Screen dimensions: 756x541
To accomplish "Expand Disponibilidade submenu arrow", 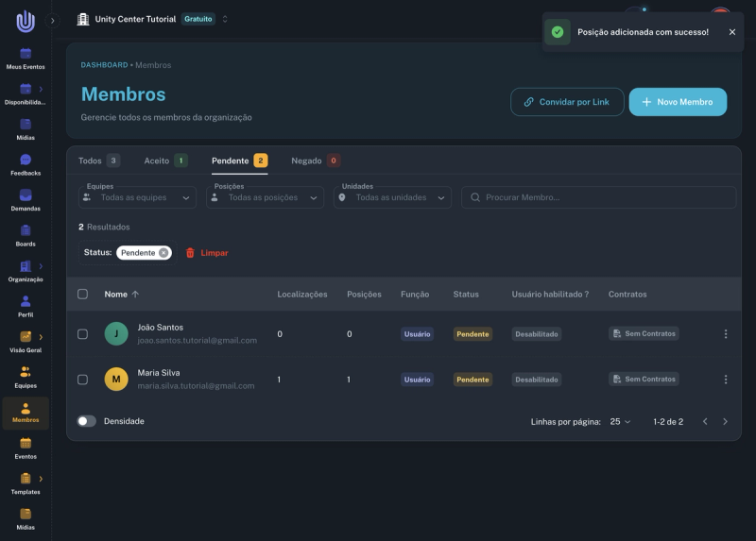I will point(41,89).
